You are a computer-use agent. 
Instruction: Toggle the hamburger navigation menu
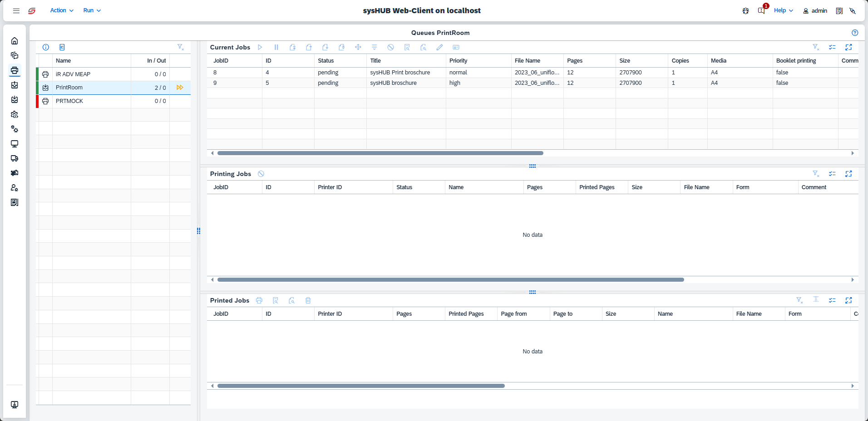pyautogui.click(x=16, y=10)
